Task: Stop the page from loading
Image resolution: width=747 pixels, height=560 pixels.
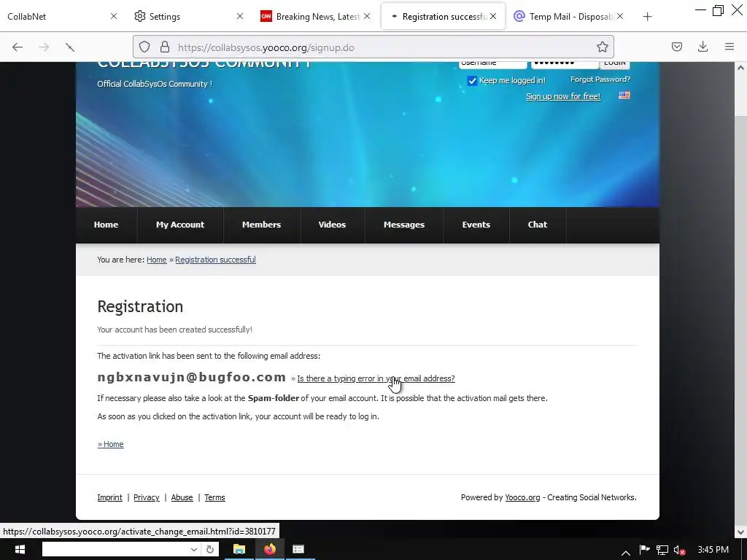Action: tap(70, 47)
